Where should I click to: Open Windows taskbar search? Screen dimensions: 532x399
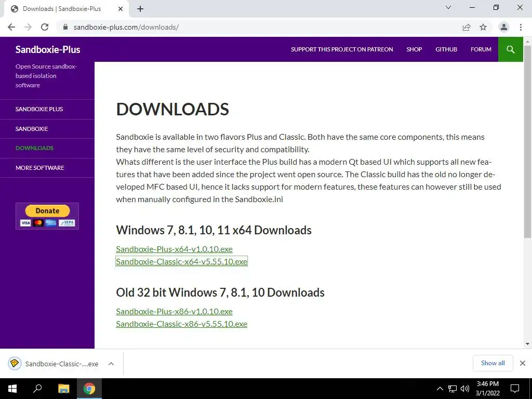(x=37, y=389)
